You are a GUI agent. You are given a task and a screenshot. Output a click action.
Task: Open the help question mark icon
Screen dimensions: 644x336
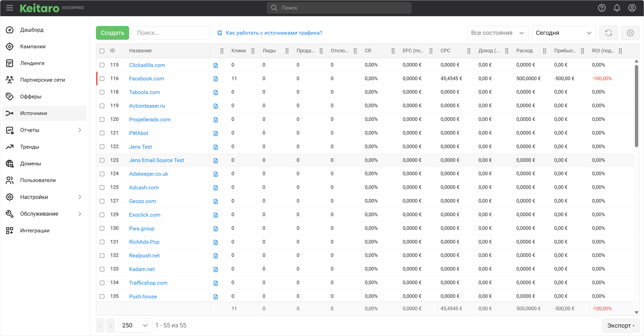(x=602, y=8)
